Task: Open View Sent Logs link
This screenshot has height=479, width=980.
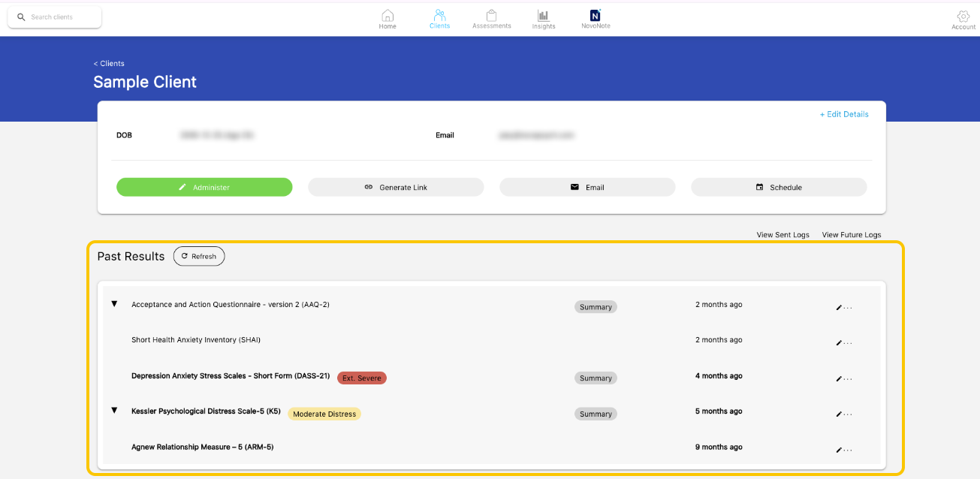Action: (x=783, y=235)
